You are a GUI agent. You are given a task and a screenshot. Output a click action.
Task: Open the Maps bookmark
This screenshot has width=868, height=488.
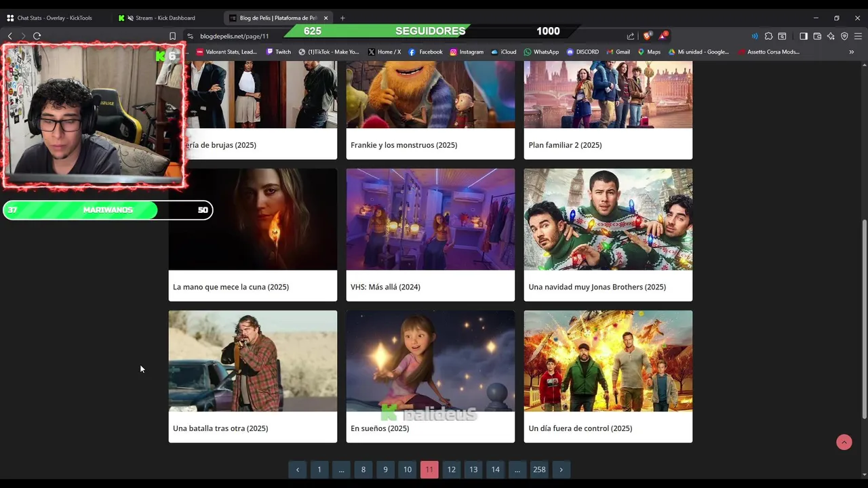(649, 52)
